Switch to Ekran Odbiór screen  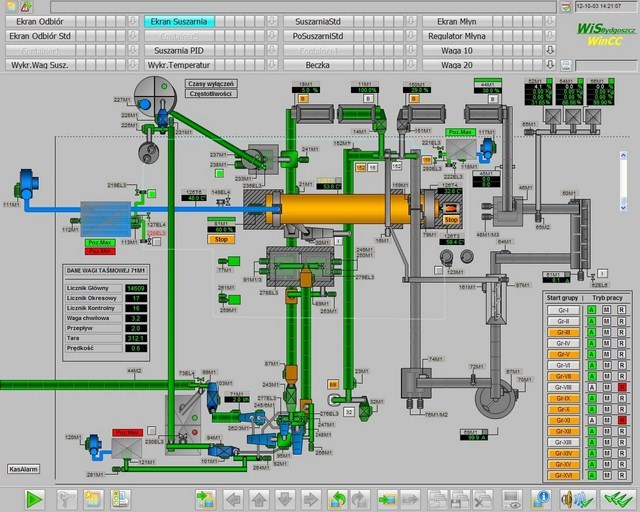(40, 21)
